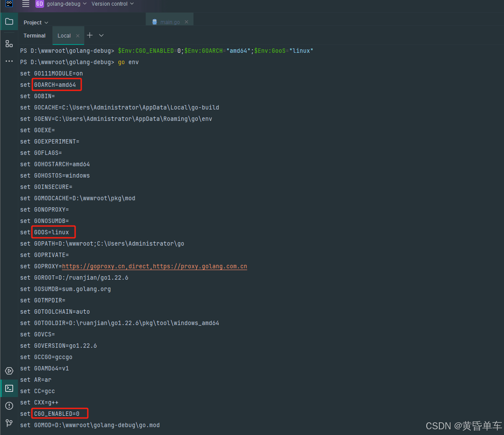Click the GOMOD go.mod path line
Image resolution: width=504 pixels, height=435 pixels.
[90, 425]
